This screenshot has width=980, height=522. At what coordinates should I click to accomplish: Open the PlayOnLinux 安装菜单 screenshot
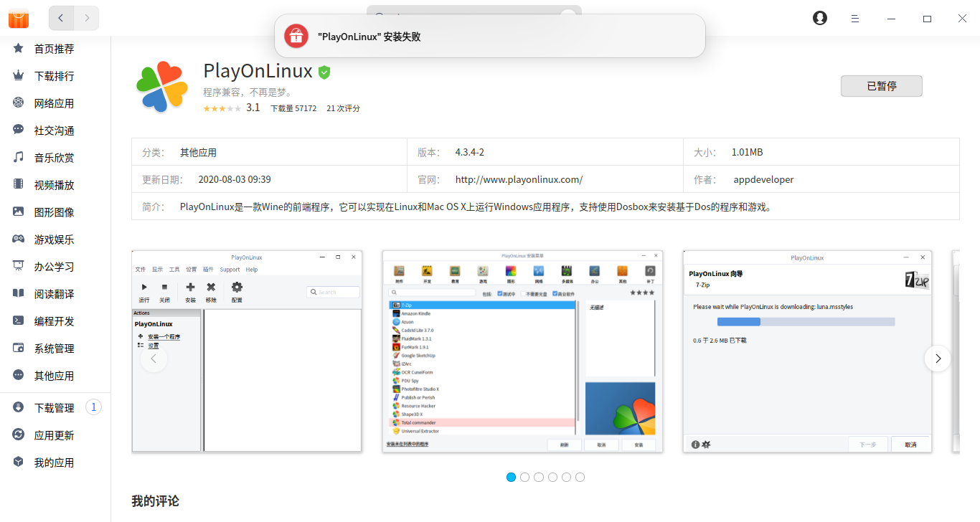(522, 351)
